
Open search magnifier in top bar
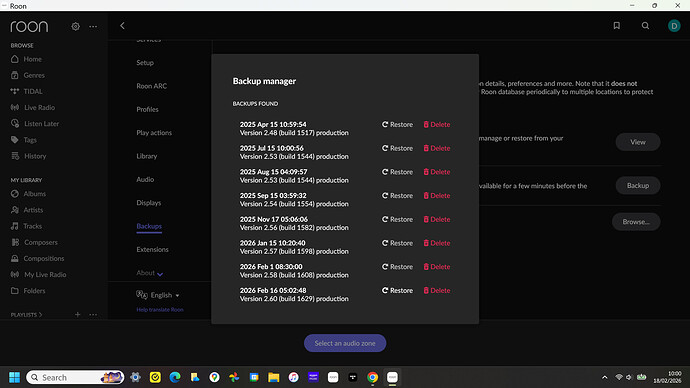point(645,26)
